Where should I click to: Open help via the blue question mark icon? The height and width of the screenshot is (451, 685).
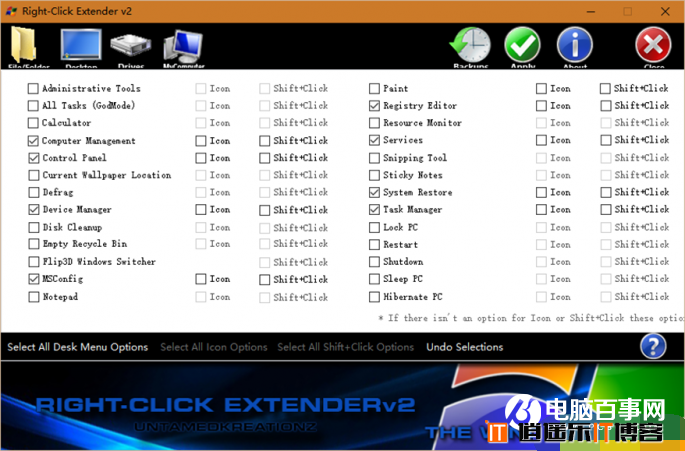click(654, 346)
